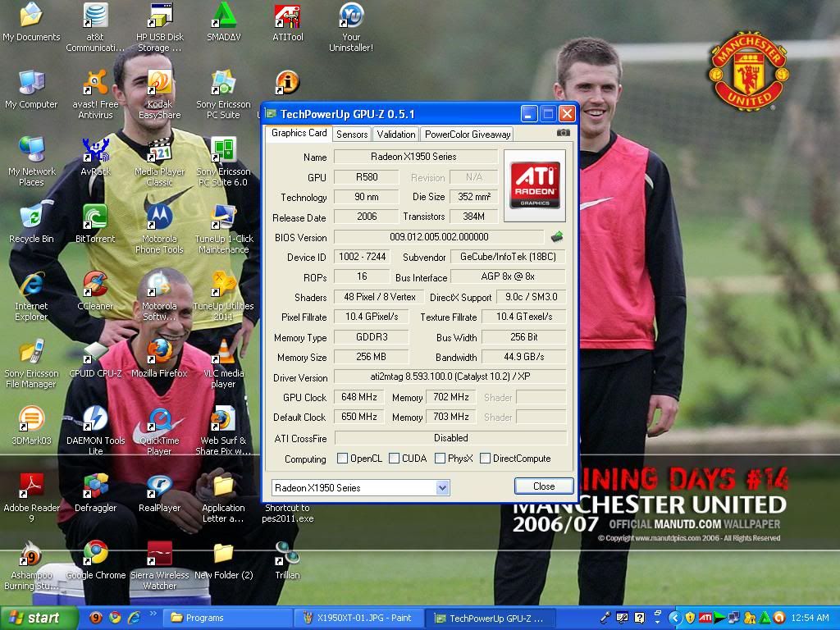Launch Shortcut to pes2011.exe
Viewport: 840px width, 630px height.
pyautogui.click(x=288, y=512)
